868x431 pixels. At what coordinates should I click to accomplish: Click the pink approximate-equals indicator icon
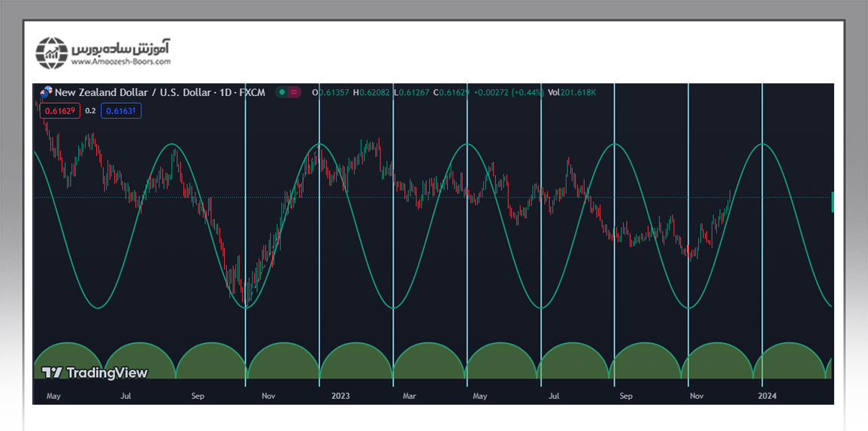click(x=295, y=92)
